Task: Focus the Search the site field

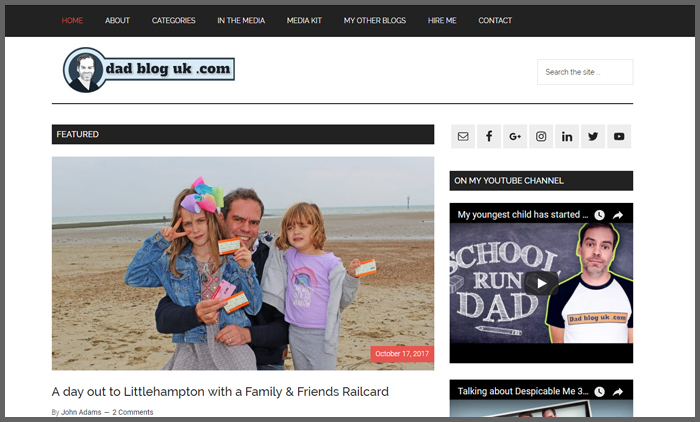Action: click(x=585, y=72)
